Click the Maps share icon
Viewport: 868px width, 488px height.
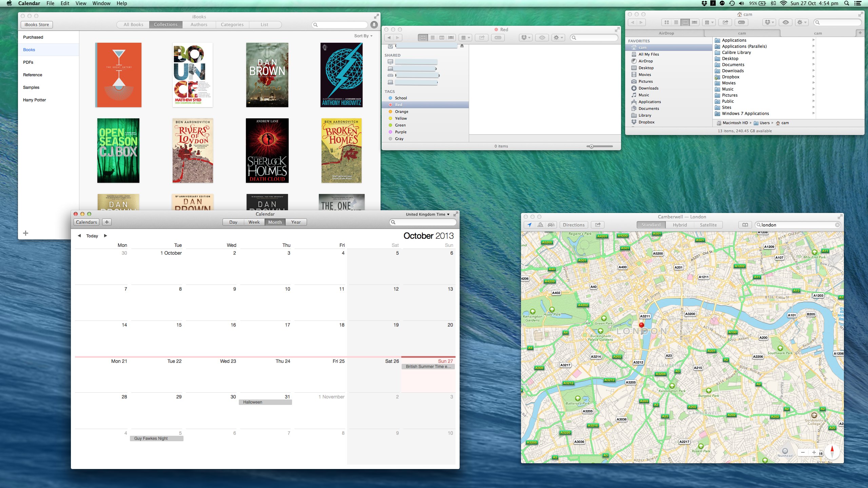(598, 225)
